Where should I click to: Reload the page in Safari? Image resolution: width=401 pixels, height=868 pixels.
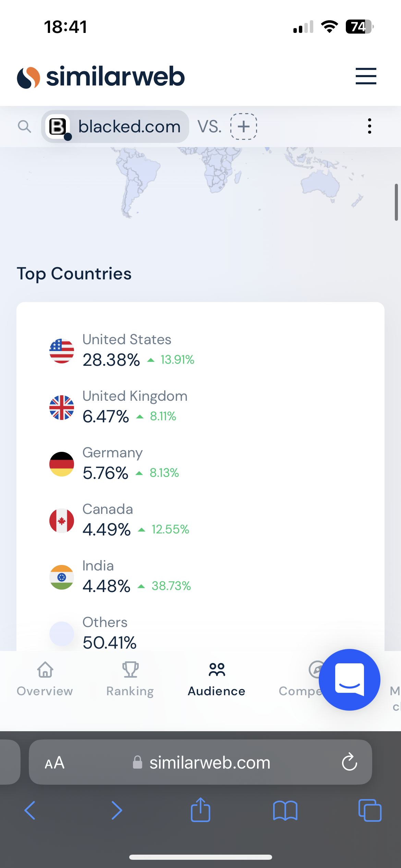(349, 762)
